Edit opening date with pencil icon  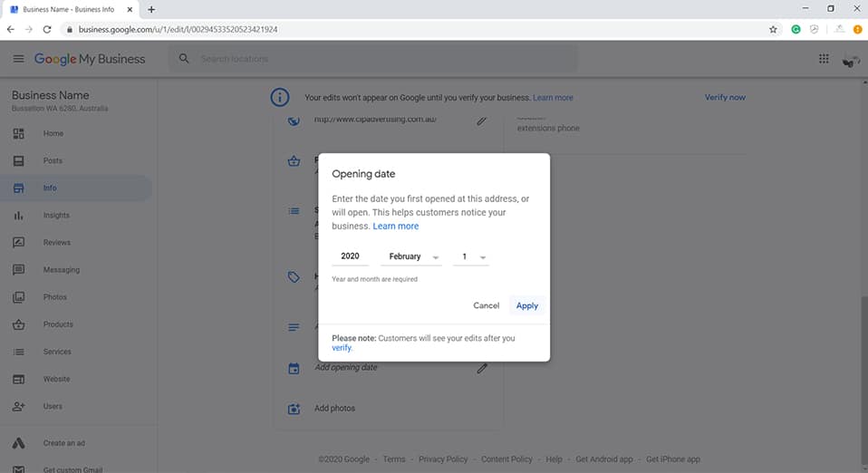pos(482,368)
